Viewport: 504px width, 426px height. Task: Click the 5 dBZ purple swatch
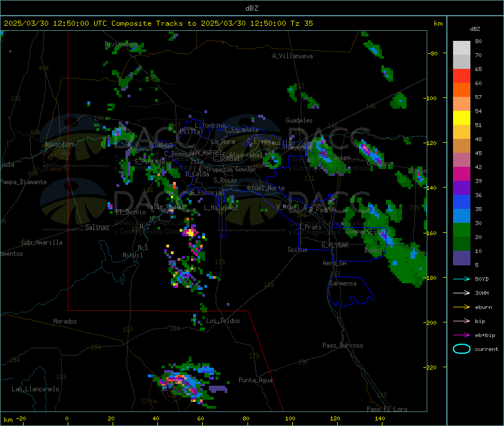pyautogui.click(x=461, y=258)
